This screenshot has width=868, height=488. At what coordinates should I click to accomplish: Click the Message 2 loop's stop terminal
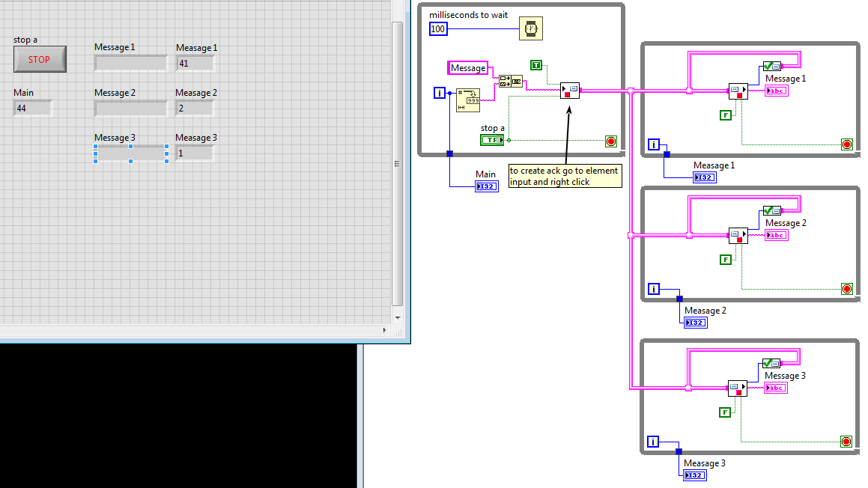click(847, 288)
